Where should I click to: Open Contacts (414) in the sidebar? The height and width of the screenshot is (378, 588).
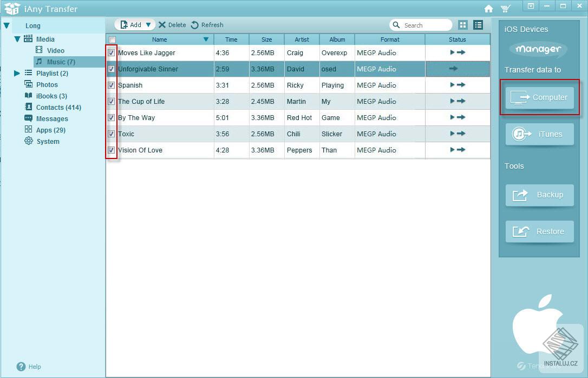pyautogui.click(x=53, y=107)
